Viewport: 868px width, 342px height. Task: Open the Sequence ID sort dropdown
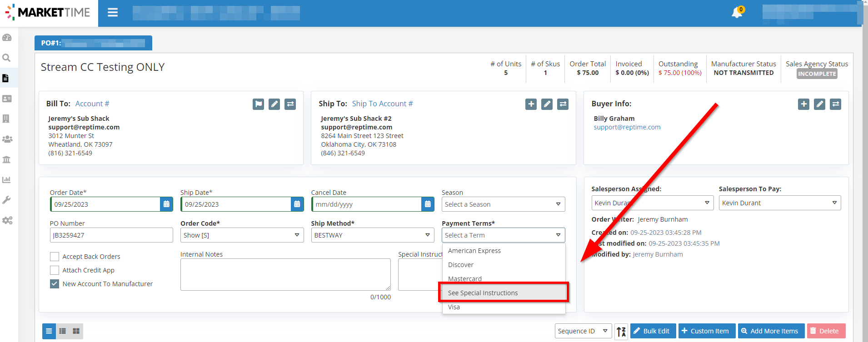(583, 331)
